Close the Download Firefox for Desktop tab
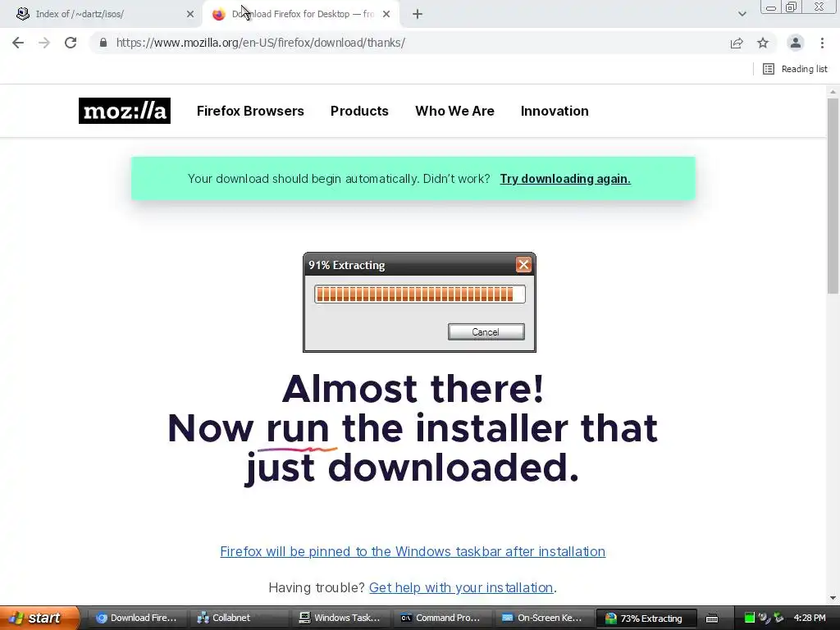 [x=386, y=15]
